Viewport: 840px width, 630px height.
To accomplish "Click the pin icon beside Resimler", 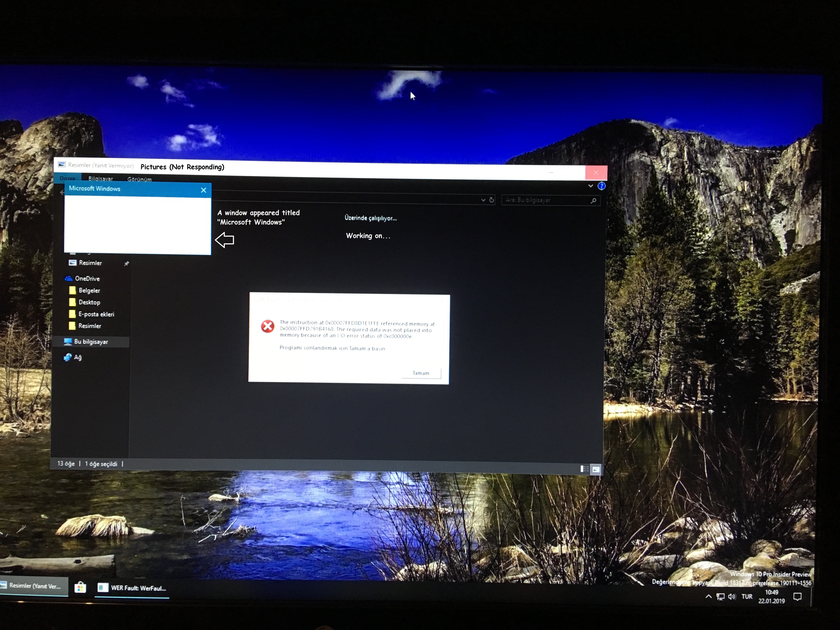I will pyautogui.click(x=126, y=263).
